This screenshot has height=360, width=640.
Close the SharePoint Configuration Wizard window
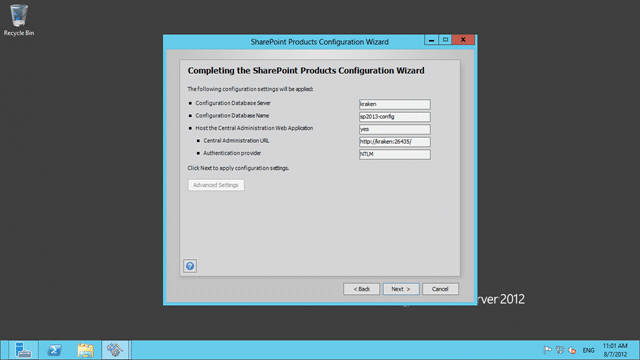[463, 40]
